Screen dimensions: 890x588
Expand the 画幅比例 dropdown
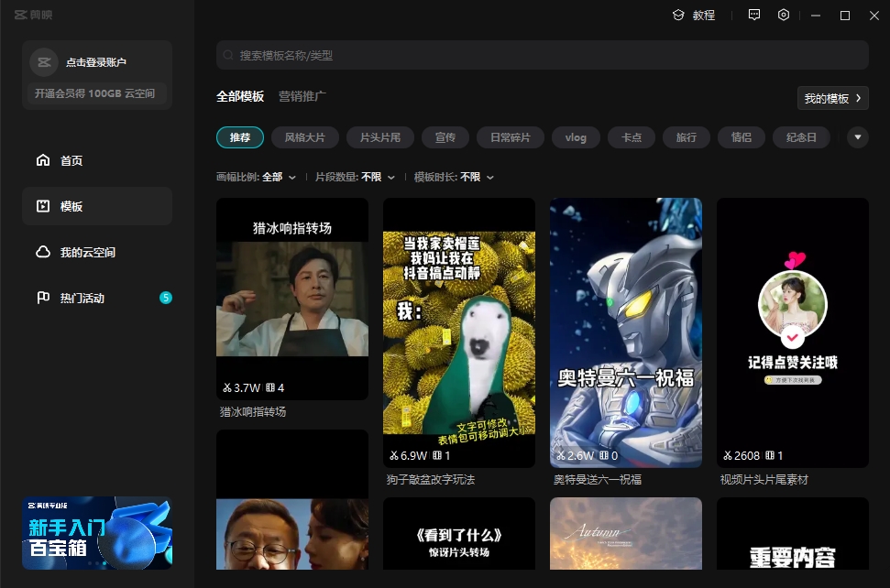279,177
